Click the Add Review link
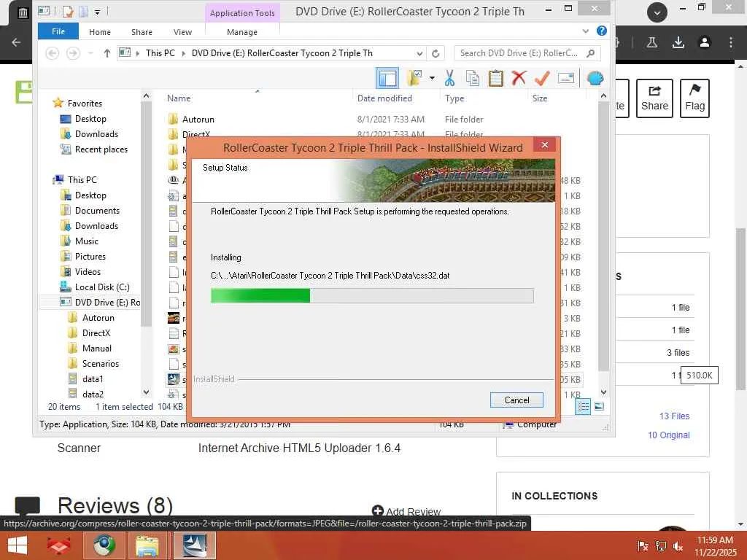This screenshot has width=747, height=560. click(406, 511)
